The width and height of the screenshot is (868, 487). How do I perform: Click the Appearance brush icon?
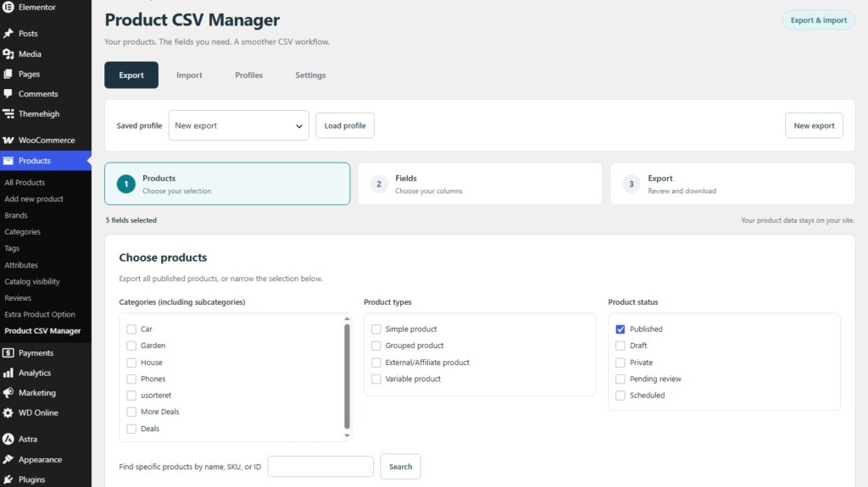(x=8, y=460)
